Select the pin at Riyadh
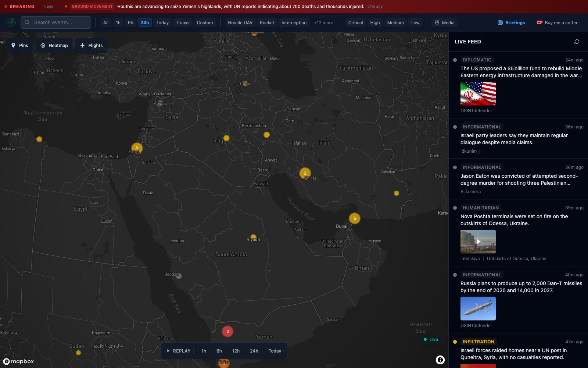This screenshot has width=588, height=368. click(x=253, y=237)
